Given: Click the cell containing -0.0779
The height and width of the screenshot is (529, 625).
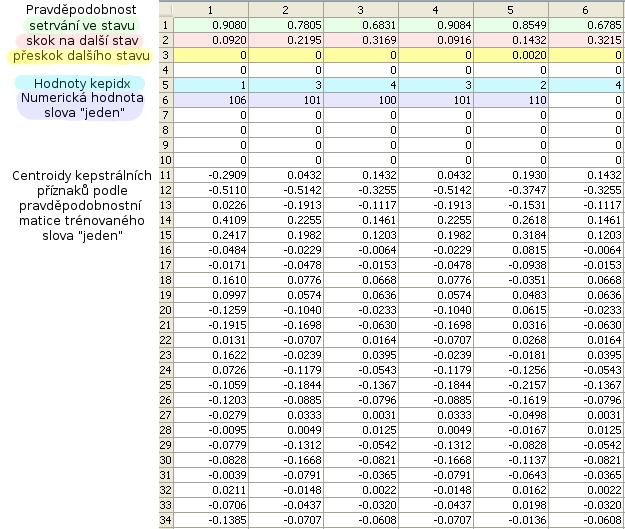Looking at the screenshot, I should click(x=211, y=445).
